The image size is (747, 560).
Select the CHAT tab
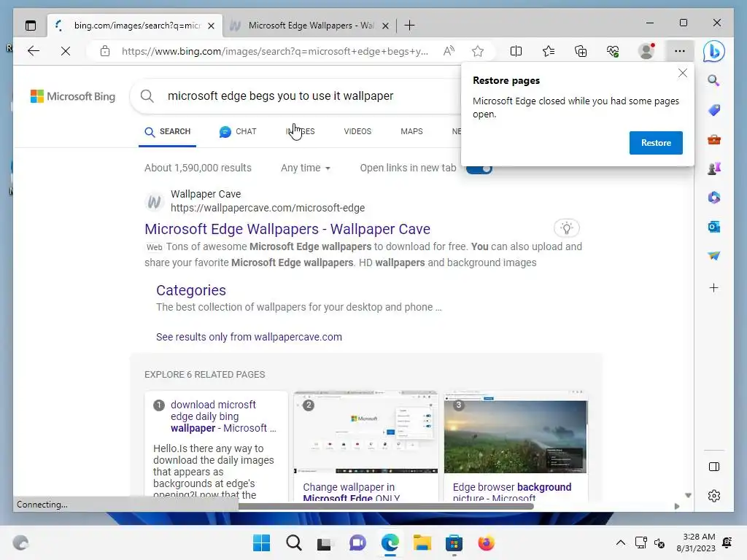click(238, 131)
